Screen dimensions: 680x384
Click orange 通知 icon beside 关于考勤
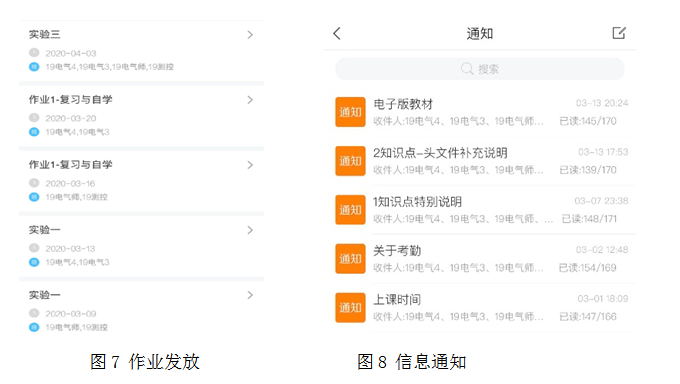click(350, 259)
